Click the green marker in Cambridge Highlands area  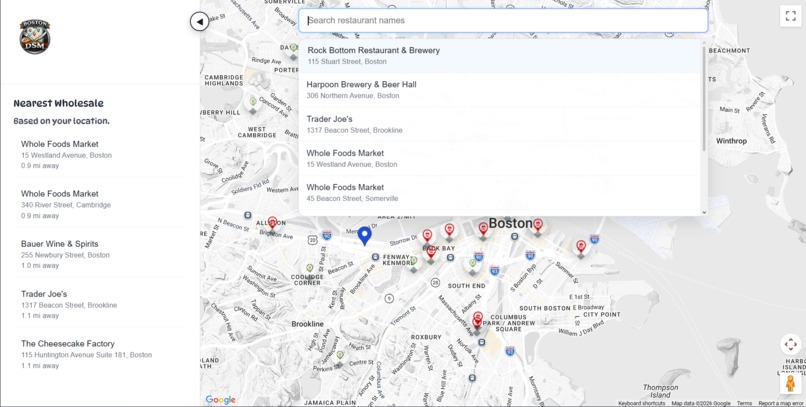click(x=252, y=101)
